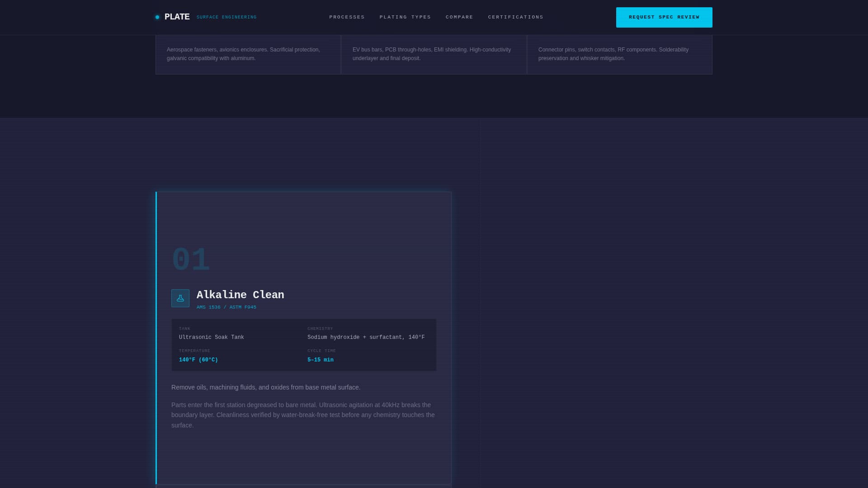
Task: Click the PLATE logo wordmark
Action: tap(177, 17)
